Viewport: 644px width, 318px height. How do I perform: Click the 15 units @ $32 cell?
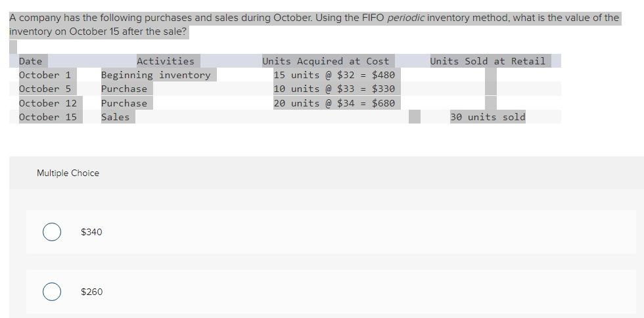[x=334, y=75]
